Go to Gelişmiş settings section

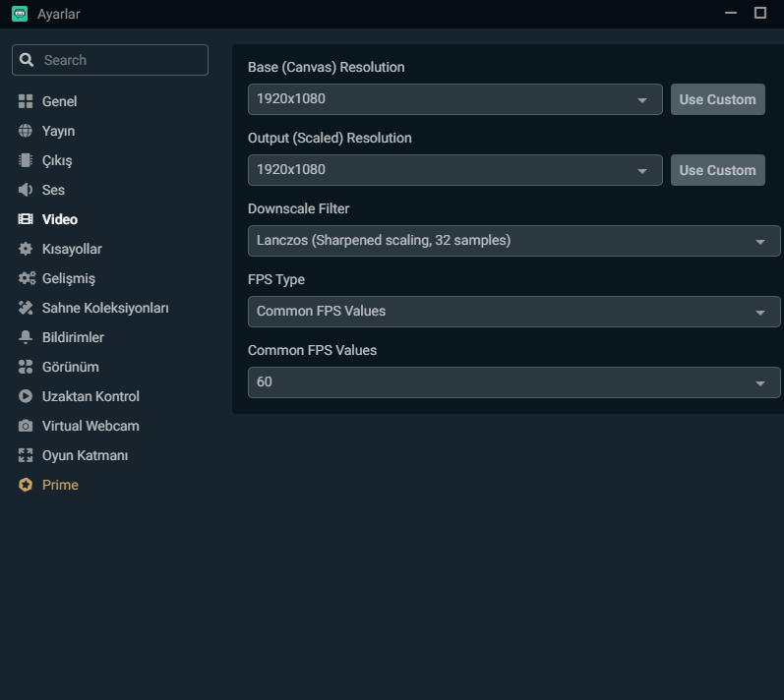point(68,278)
